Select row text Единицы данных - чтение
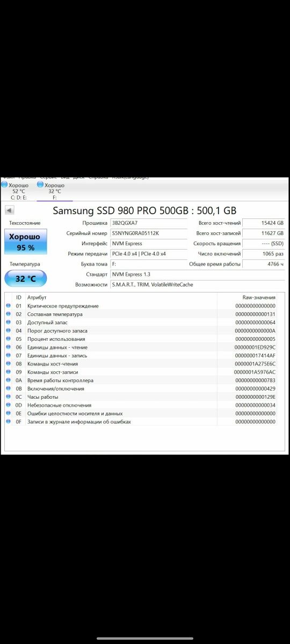 pos(57,347)
